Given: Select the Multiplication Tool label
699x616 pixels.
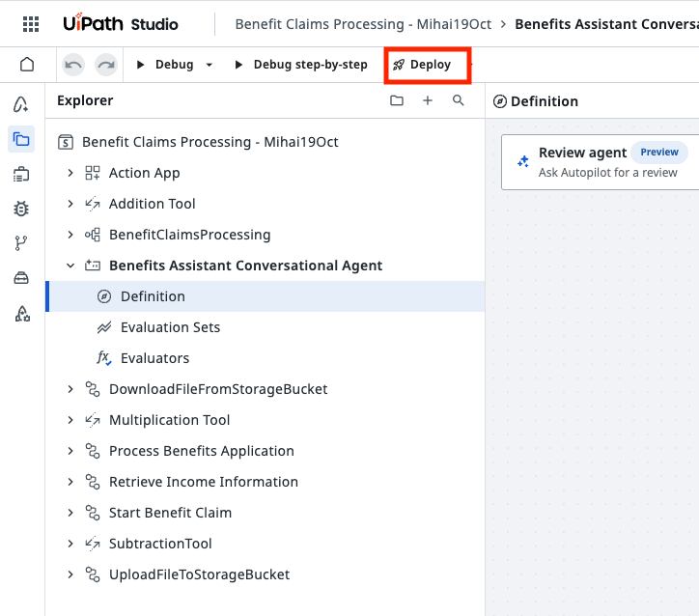Looking at the screenshot, I should point(169,420).
